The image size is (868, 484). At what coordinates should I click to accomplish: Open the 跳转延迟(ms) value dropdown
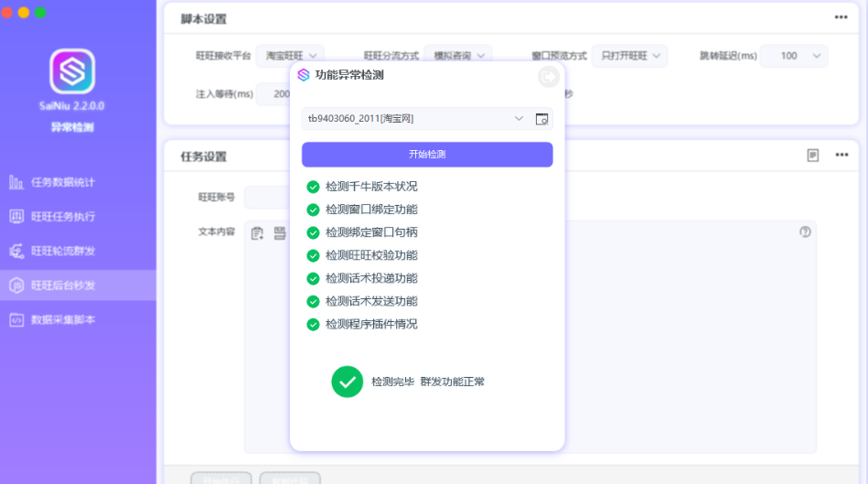[x=793, y=56]
